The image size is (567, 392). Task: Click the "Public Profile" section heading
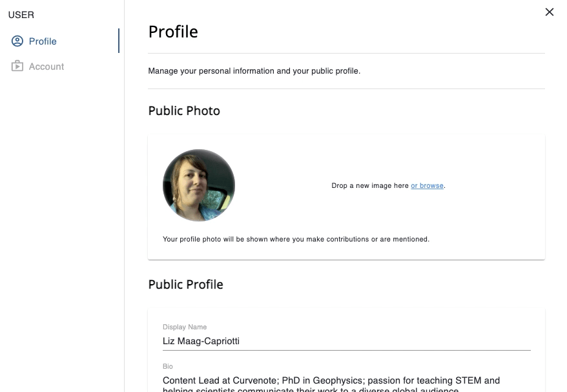pos(185,285)
